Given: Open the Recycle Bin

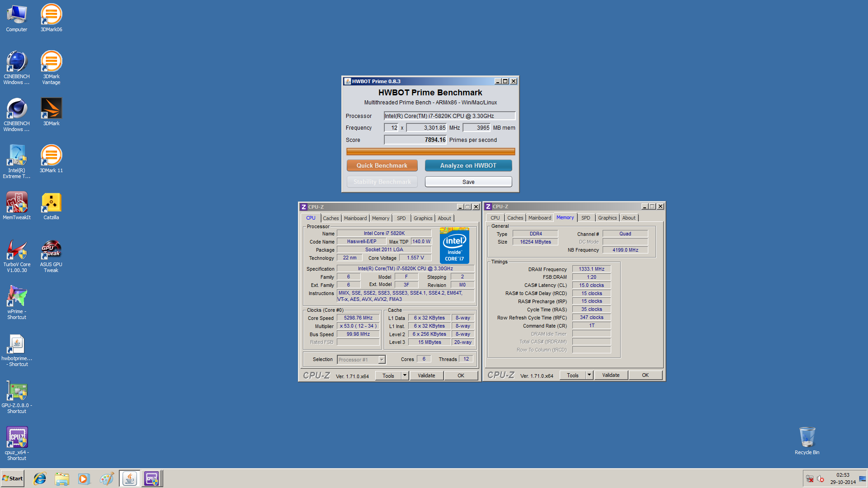Looking at the screenshot, I should click(x=807, y=441).
